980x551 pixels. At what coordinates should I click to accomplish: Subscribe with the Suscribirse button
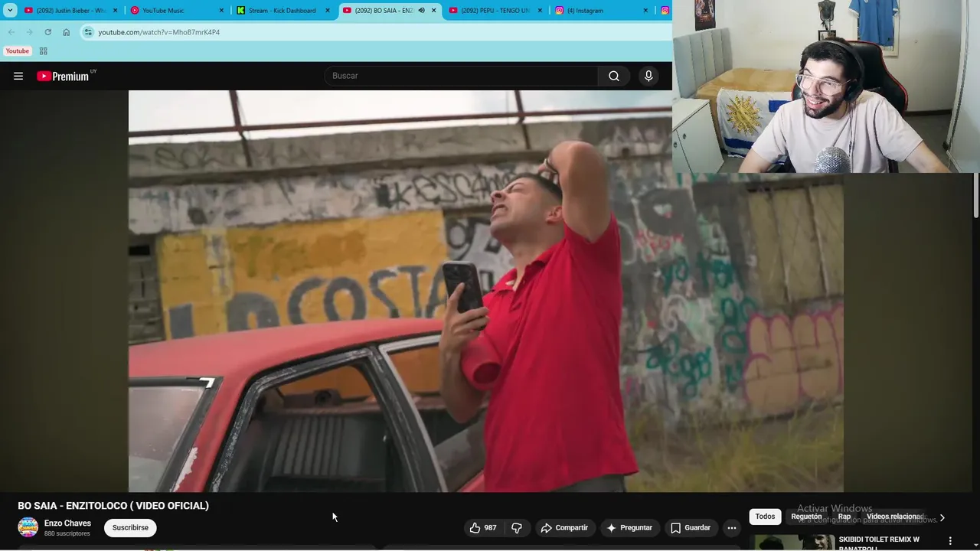(x=130, y=527)
